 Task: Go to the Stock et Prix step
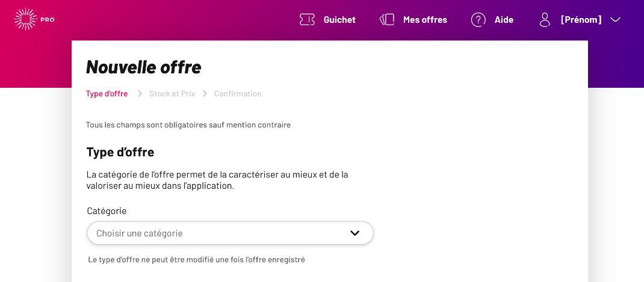point(172,94)
